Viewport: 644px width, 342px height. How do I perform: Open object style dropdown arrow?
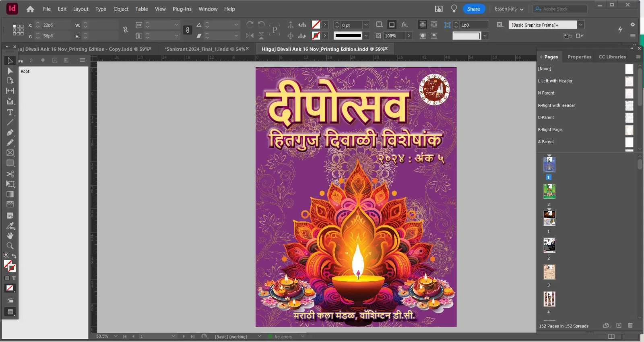(x=581, y=25)
